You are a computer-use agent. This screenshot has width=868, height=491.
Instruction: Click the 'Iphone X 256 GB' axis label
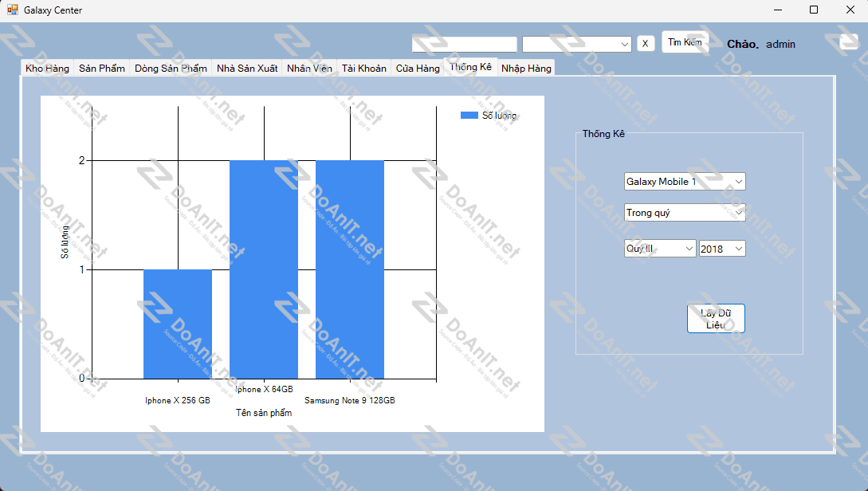(178, 400)
